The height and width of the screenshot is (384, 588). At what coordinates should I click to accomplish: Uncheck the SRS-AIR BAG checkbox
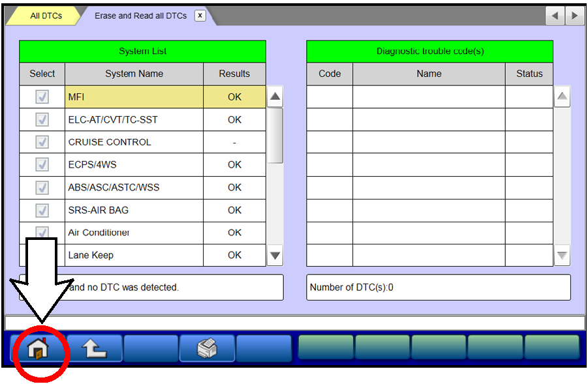click(42, 210)
